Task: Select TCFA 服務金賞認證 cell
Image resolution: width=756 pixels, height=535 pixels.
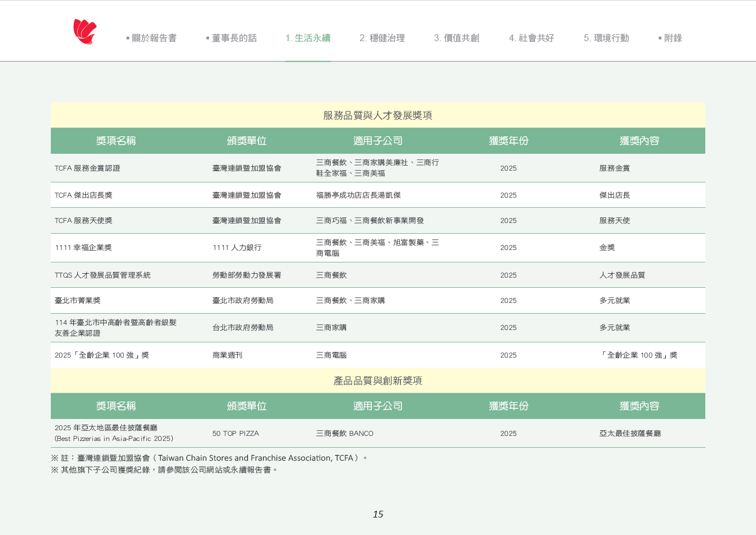Action: tap(87, 168)
